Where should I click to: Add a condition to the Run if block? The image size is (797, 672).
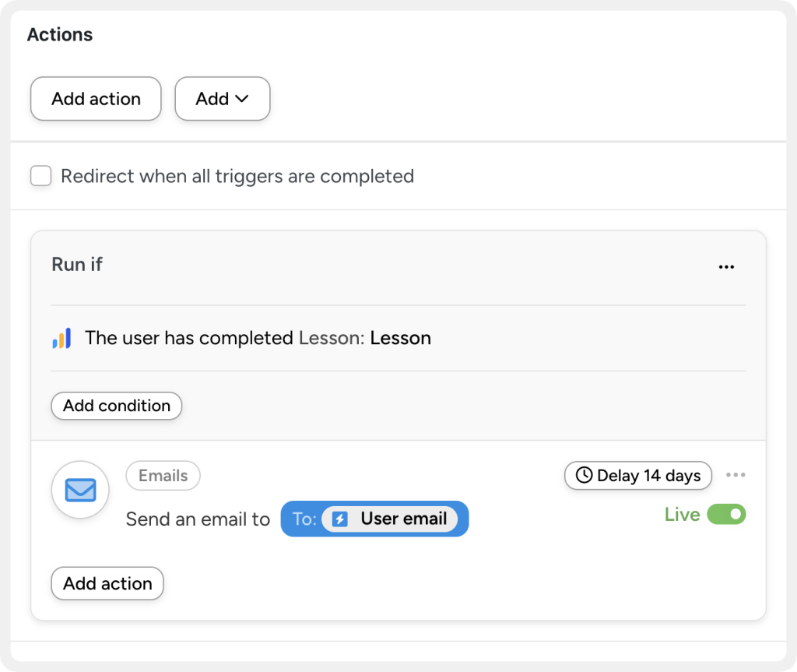pyautogui.click(x=116, y=406)
